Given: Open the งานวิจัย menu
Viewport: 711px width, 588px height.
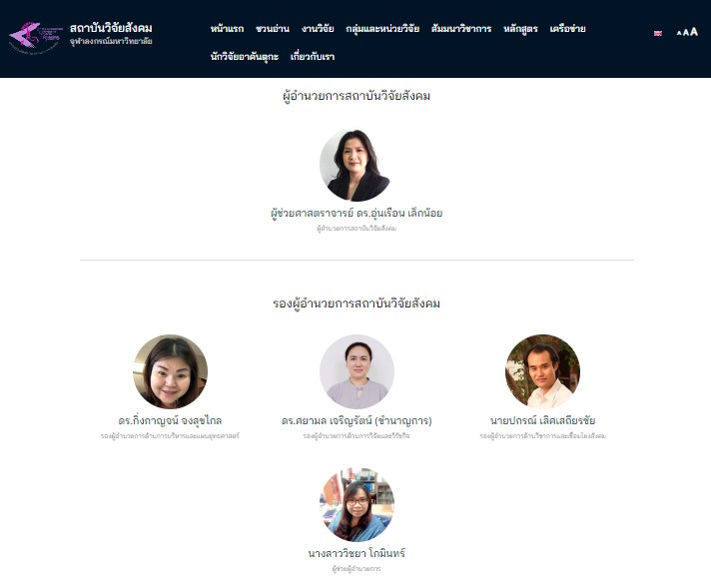Looking at the screenshot, I should (x=318, y=29).
